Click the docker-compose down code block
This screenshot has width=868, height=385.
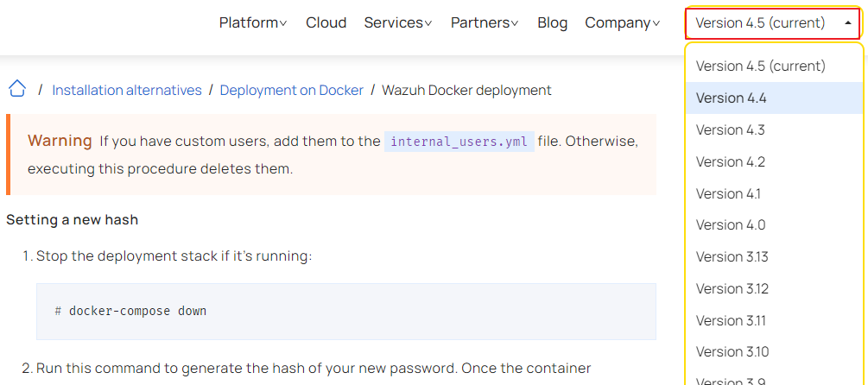point(345,311)
